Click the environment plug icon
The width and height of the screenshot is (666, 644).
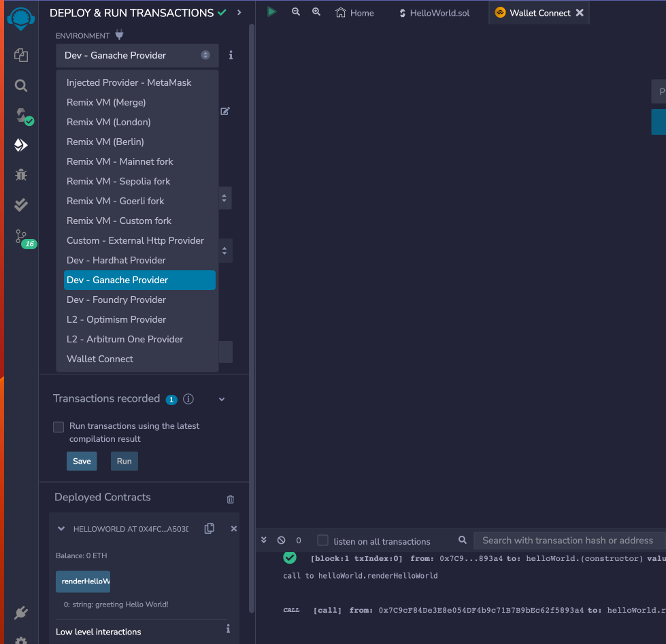pyautogui.click(x=119, y=35)
